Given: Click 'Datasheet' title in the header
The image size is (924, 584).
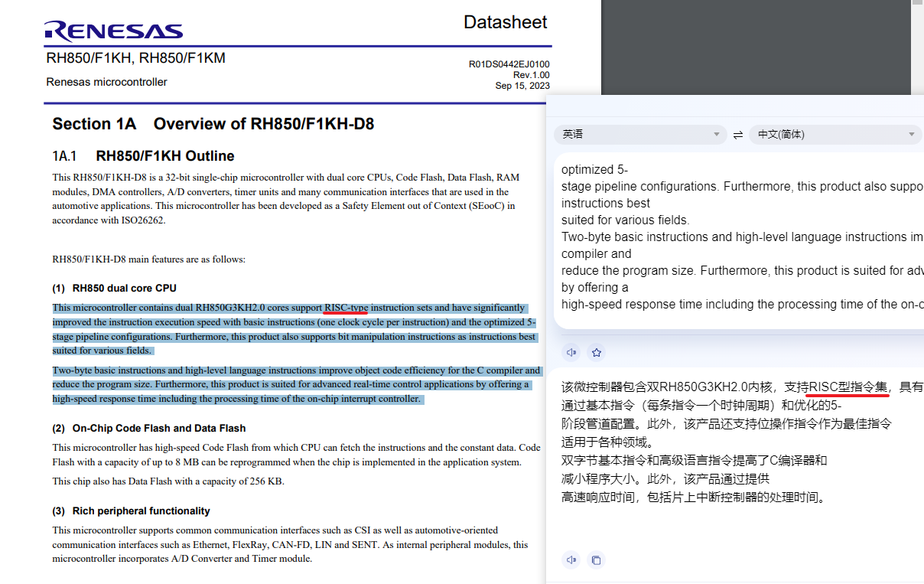Looking at the screenshot, I should pyautogui.click(x=506, y=22).
